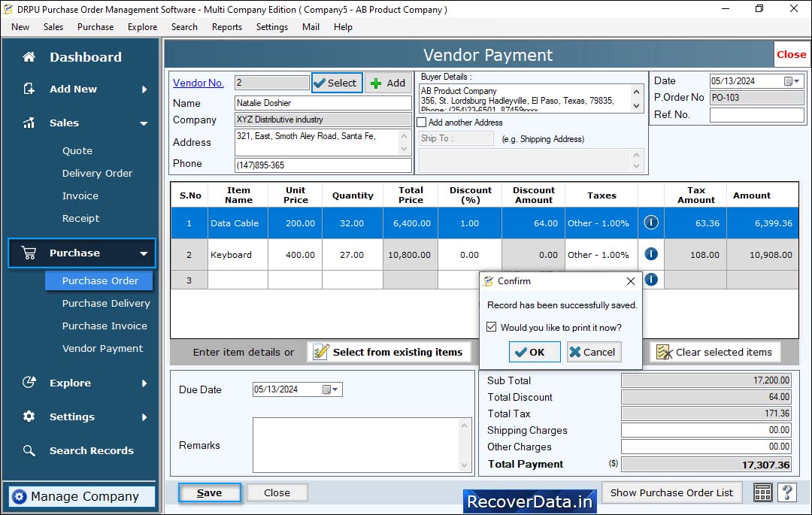Open the Date dropdown arrow

click(x=797, y=81)
